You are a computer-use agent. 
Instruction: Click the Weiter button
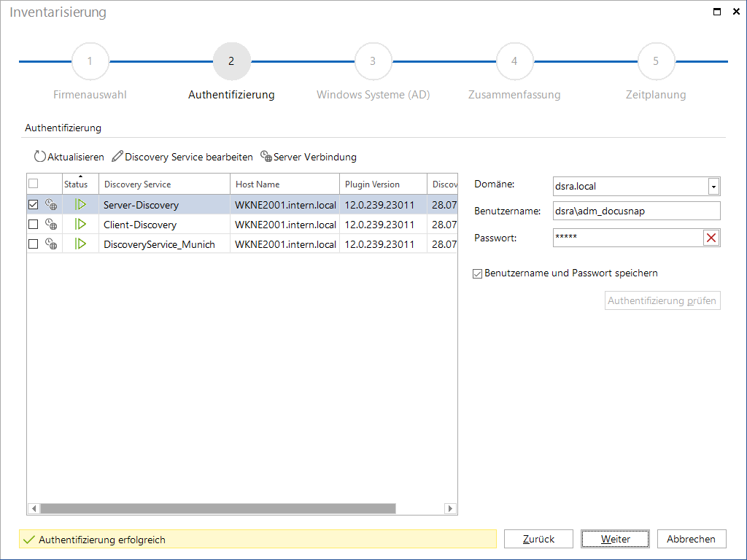tap(615, 539)
